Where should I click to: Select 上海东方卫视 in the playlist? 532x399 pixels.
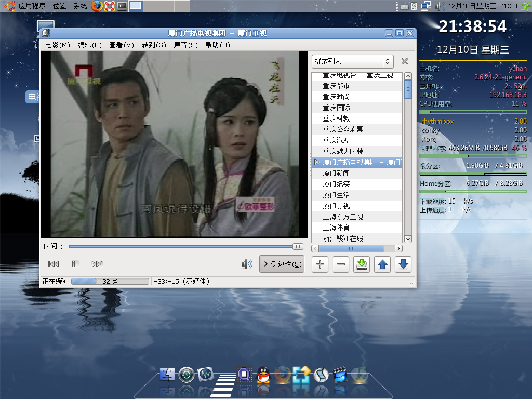tap(357, 217)
